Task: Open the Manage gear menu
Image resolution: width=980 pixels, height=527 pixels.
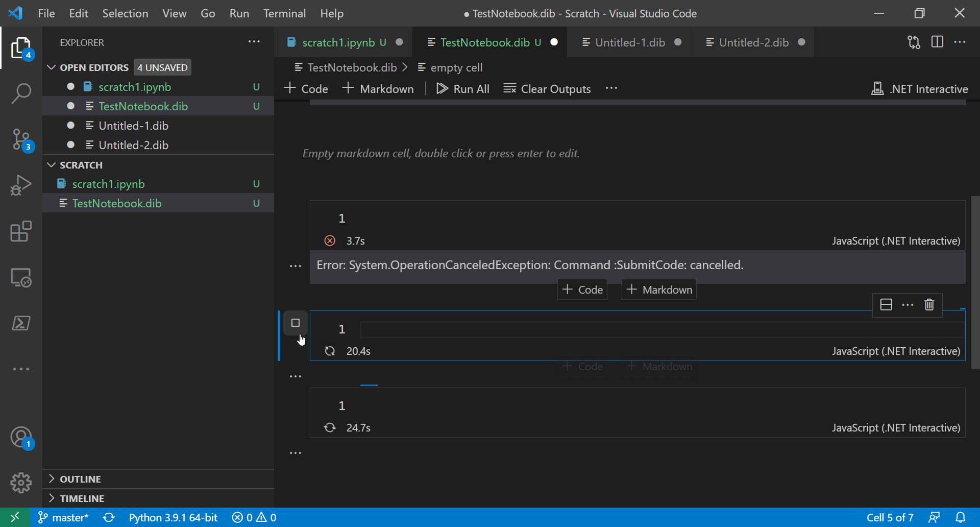Action: click(x=21, y=483)
